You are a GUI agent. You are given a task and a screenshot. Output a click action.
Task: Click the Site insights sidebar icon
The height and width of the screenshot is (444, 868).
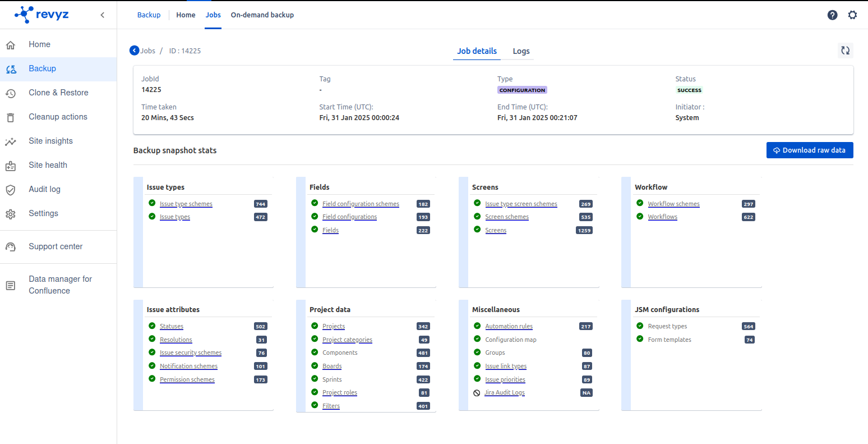coord(11,141)
